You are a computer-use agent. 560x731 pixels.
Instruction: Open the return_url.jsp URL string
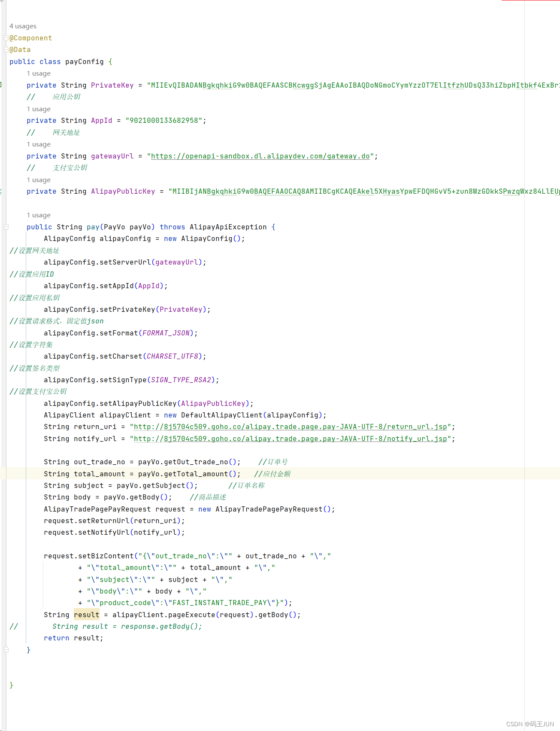point(291,427)
